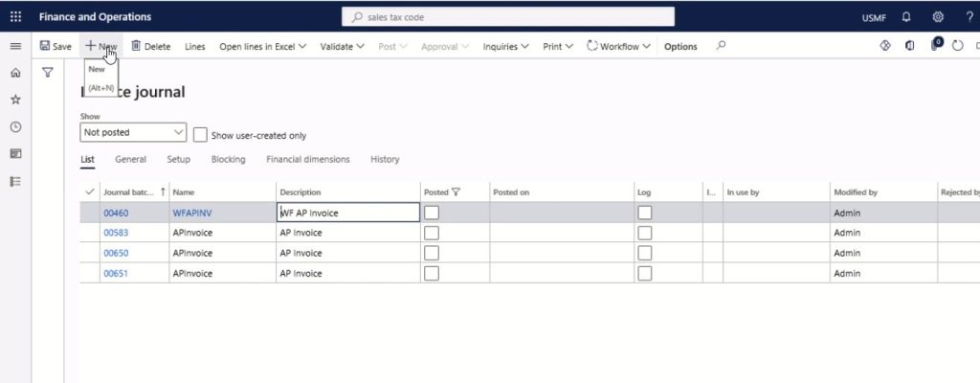Viewport: 980px width, 383px height.
Task: Expand the navigation pane hamburger icon
Action: [x=15, y=46]
